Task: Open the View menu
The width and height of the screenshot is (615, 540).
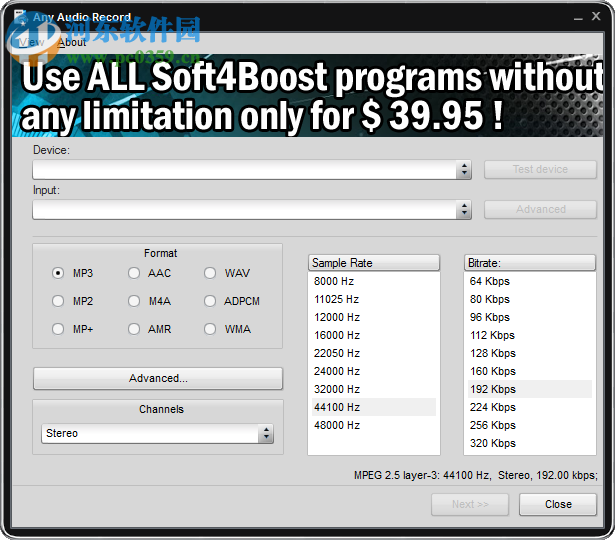Action: coord(32,42)
